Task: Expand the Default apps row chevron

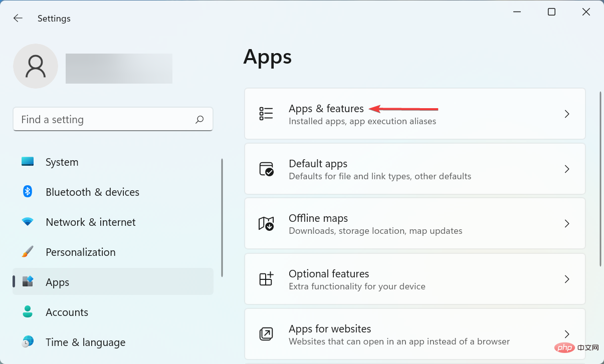Action: pos(567,169)
